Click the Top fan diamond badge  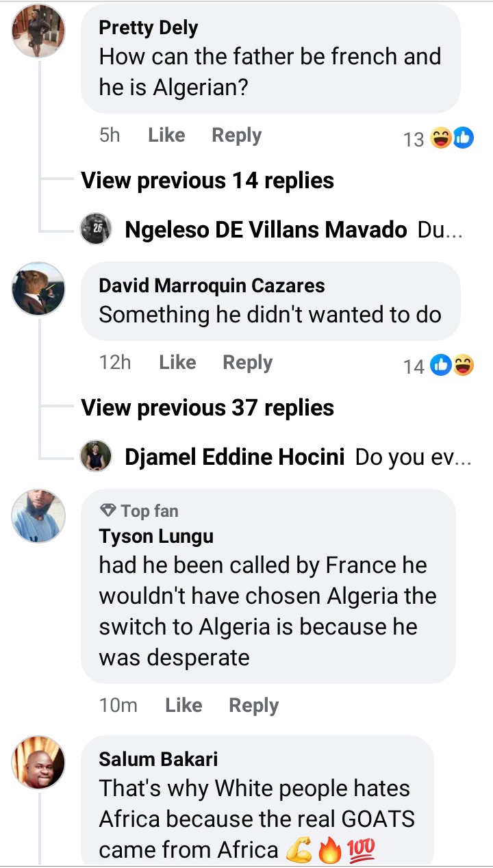108,511
